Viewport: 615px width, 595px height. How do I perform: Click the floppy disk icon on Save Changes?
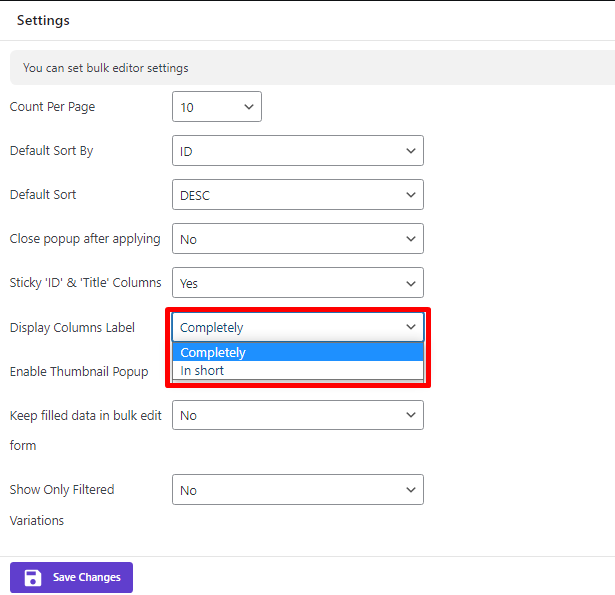pos(33,577)
